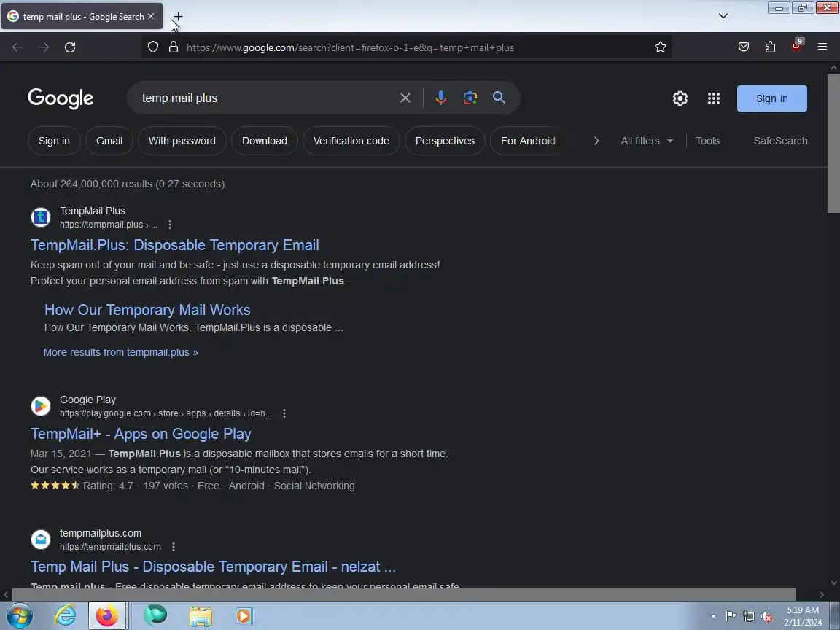The height and width of the screenshot is (630, 840).
Task: Open a new tab with the plus icon
Action: [178, 17]
